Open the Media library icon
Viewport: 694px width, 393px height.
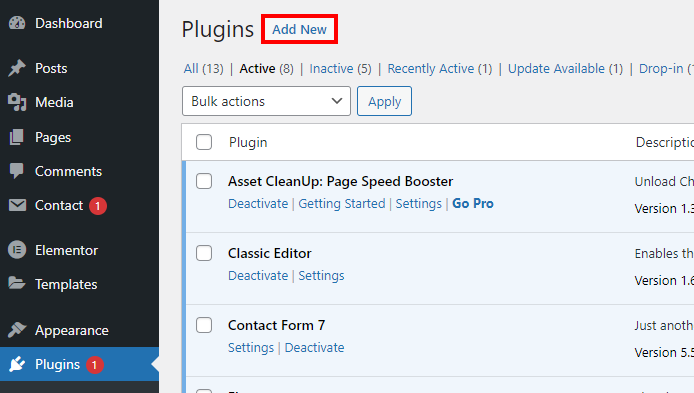[17, 102]
